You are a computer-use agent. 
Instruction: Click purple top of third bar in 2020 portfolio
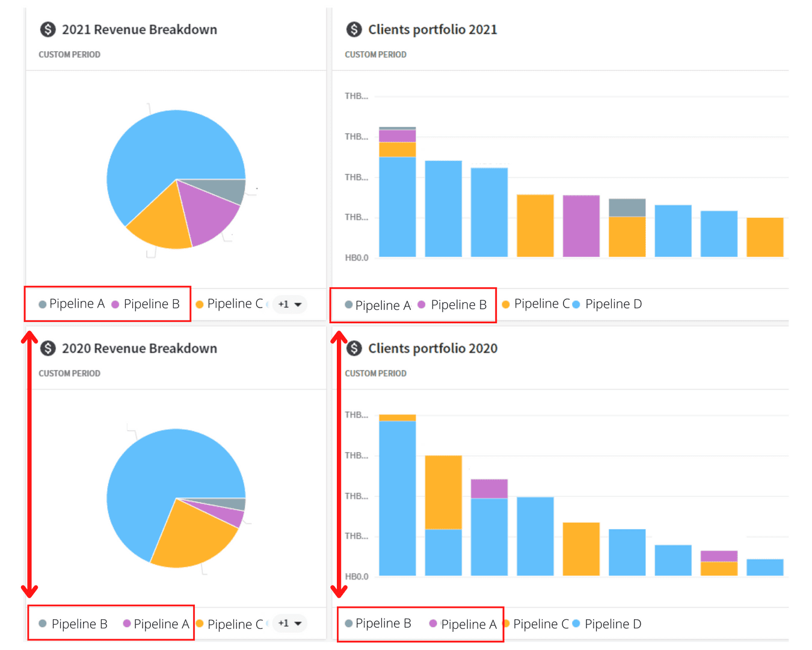(489, 489)
